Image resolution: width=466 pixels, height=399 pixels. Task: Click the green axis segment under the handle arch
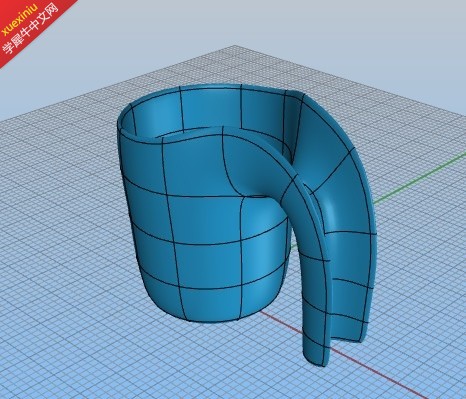(x=293, y=246)
